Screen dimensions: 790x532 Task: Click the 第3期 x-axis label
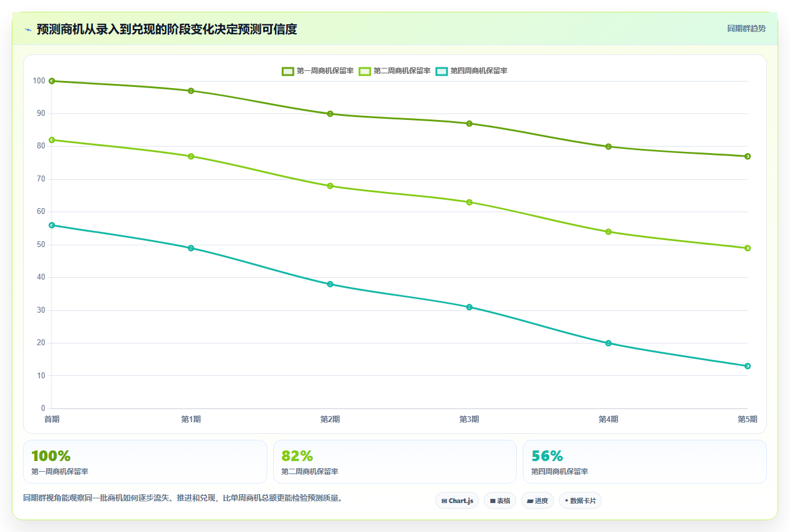pyautogui.click(x=470, y=419)
